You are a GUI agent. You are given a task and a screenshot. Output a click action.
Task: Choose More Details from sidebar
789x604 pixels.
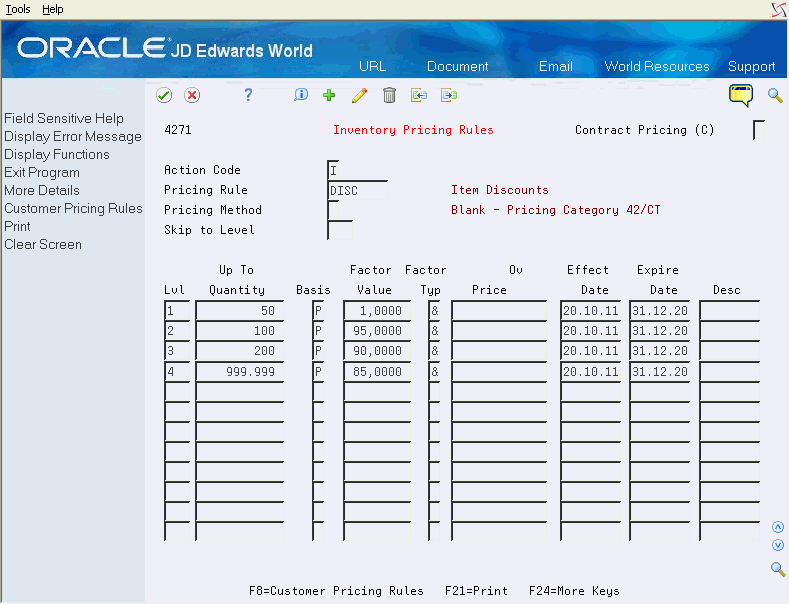(x=42, y=190)
